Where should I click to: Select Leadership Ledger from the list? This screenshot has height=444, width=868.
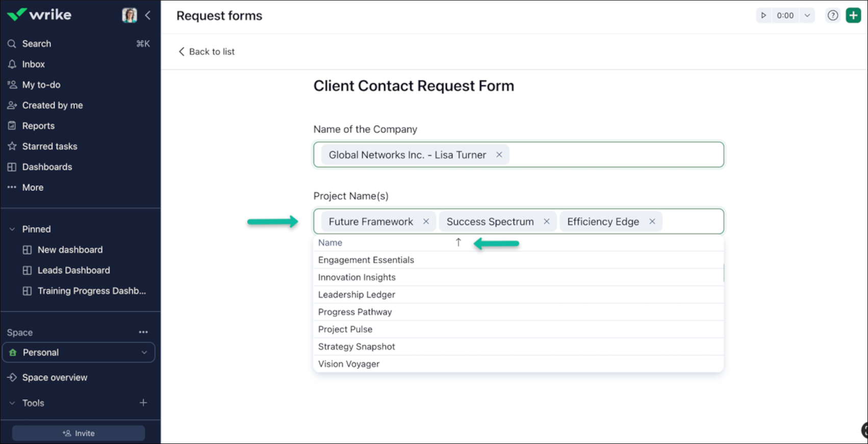coord(356,294)
